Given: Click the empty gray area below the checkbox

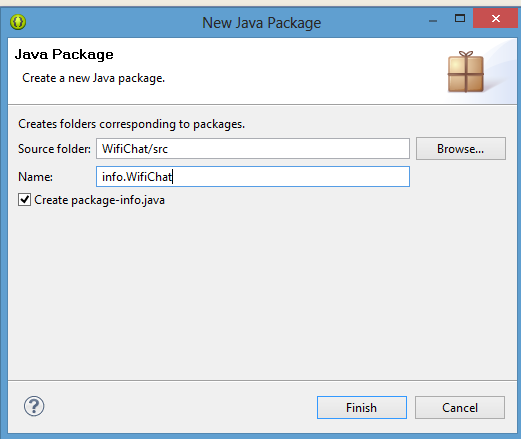Looking at the screenshot, I should pyautogui.click(x=262, y=293).
